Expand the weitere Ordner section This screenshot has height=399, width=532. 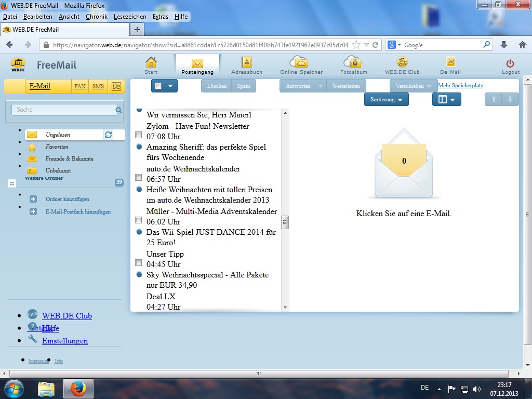12,183
